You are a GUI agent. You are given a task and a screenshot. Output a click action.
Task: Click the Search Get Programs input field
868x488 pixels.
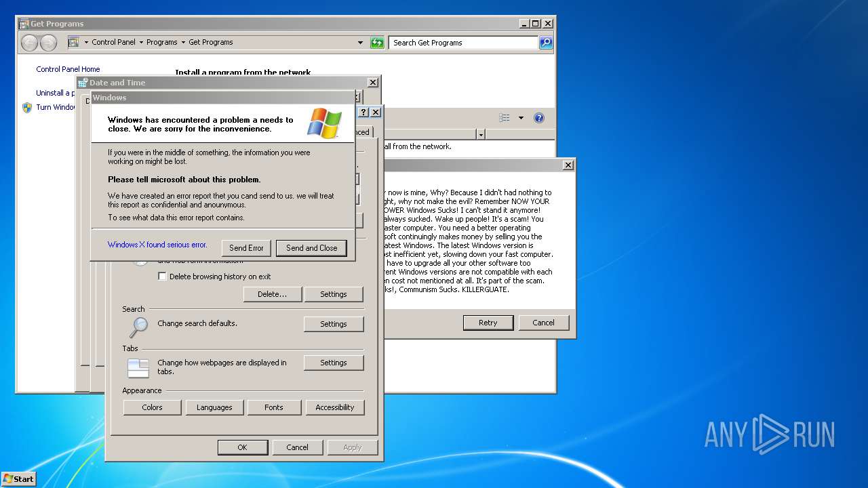pyautogui.click(x=465, y=43)
